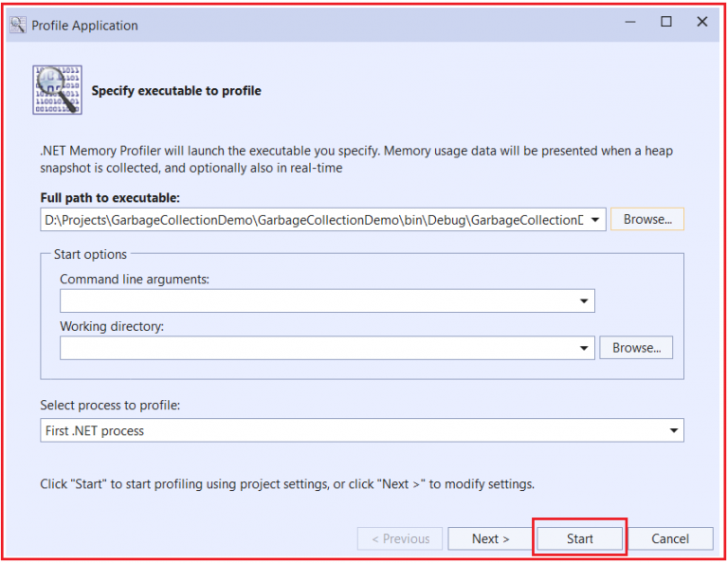Click the 'Profile Application' title bar text
This screenshot has height=563, width=728.
84,26
